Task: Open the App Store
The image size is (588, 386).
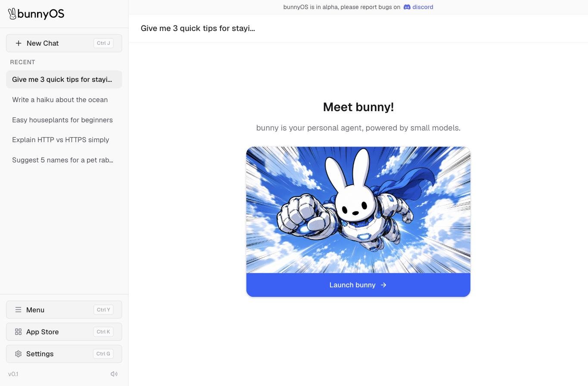Action: tap(64, 332)
